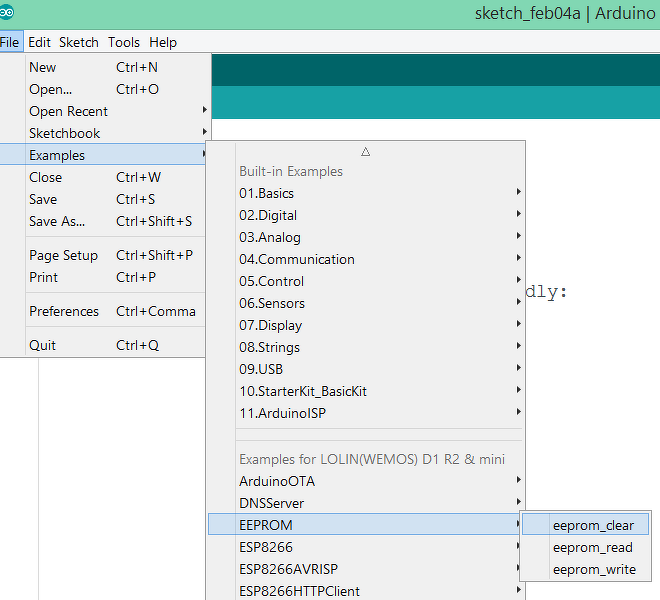
Task: Open the Tools menu
Action: (x=124, y=42)
